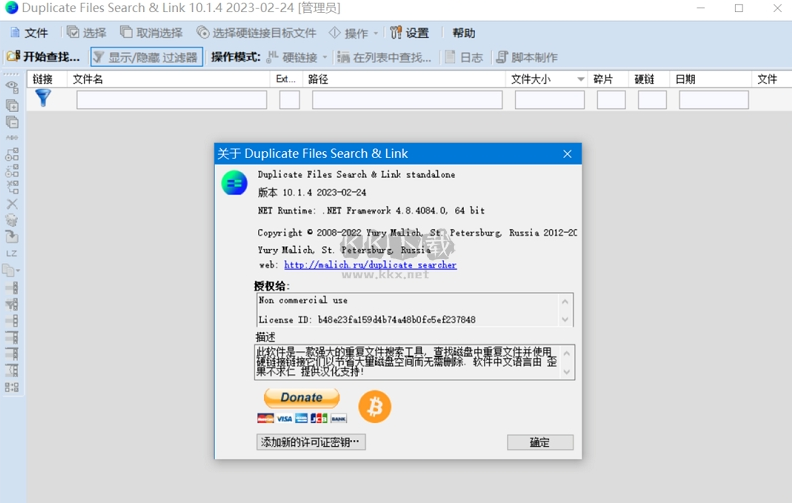Click the eye icon in left sidebar
Image resolution: width=792 pixels, height=503 pixels.
coord(12,88)
